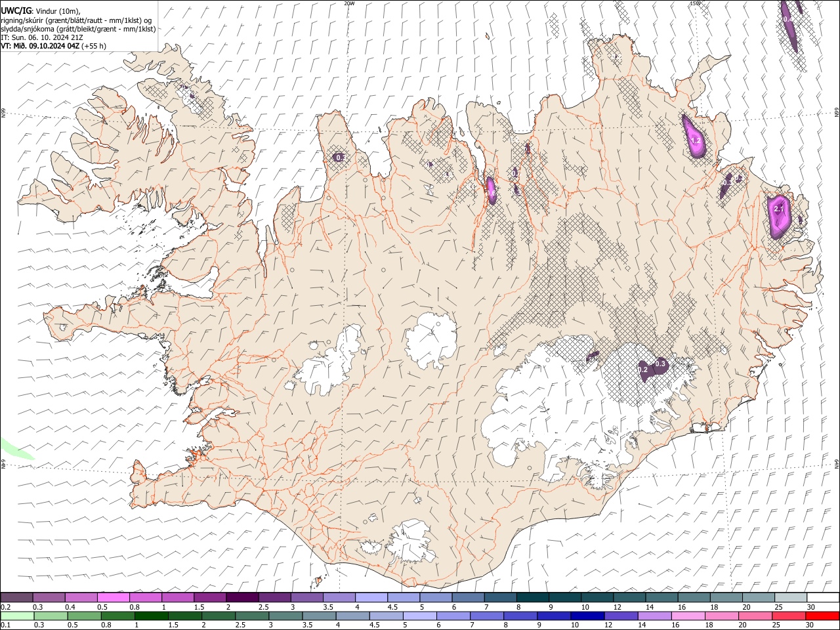The height and width of the screenshot is (630, 840).
Task: Click the darkest green swatch in the rain scale
Action: pyautogui.click(x=152, y=616)
